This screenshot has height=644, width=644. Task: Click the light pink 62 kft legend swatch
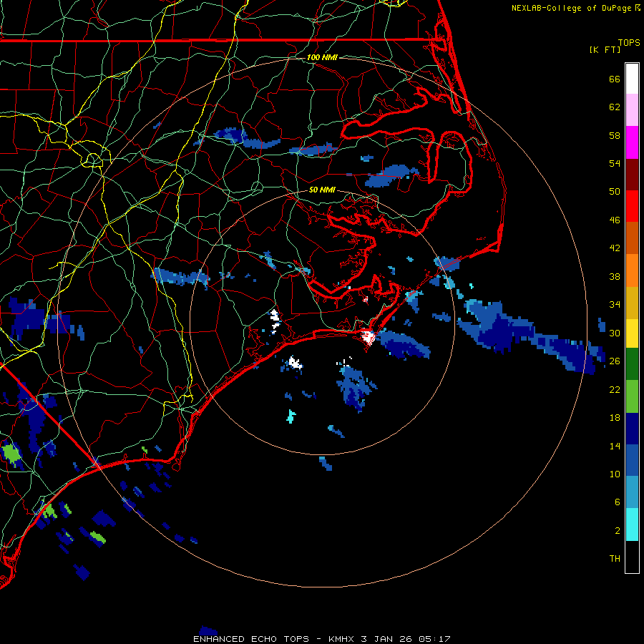[632, 110]
